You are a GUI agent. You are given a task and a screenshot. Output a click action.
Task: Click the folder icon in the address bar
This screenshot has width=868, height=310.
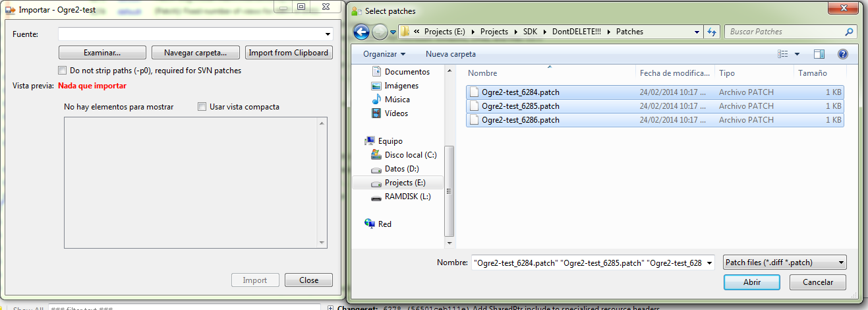(x=406, y=32)
